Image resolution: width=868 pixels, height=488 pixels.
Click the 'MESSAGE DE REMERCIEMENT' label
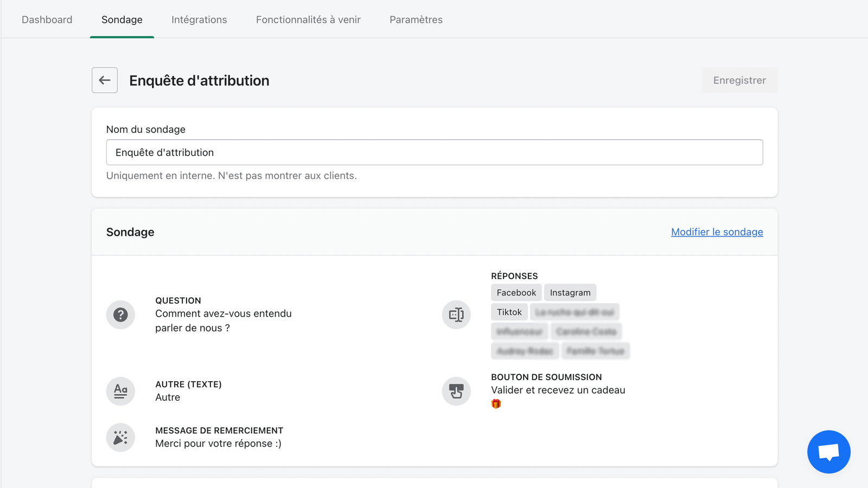(219, 431)
